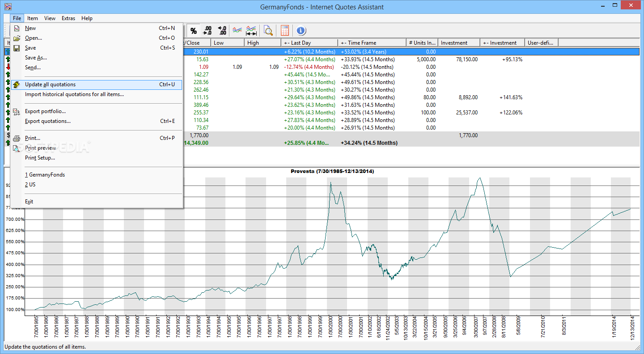
Task: Sort by the Low column header
Action: point(228,43)
